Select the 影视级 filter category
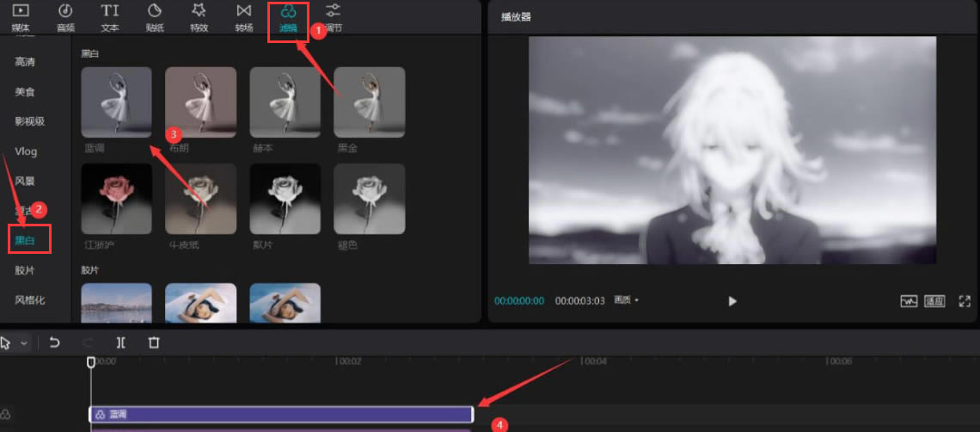 30,121
